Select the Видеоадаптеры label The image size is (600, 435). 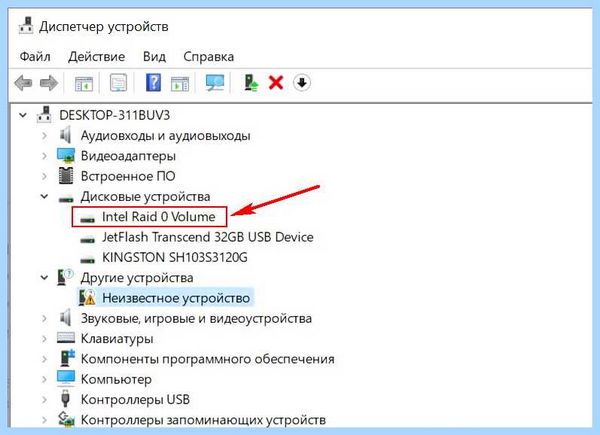coord(128,156)
